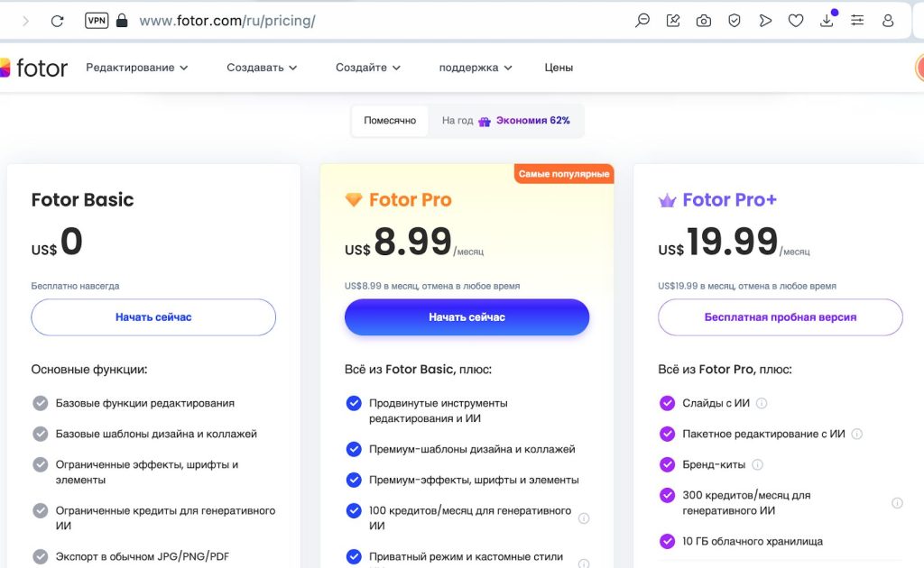This screenshot has height=568, width=924.
Task: Open the shield privacy protection icon
Action: [735, 21]
